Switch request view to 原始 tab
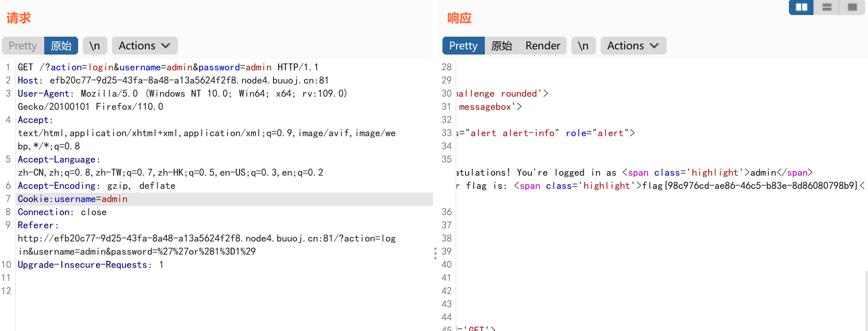868x331 pixels. tap(61, 46)
